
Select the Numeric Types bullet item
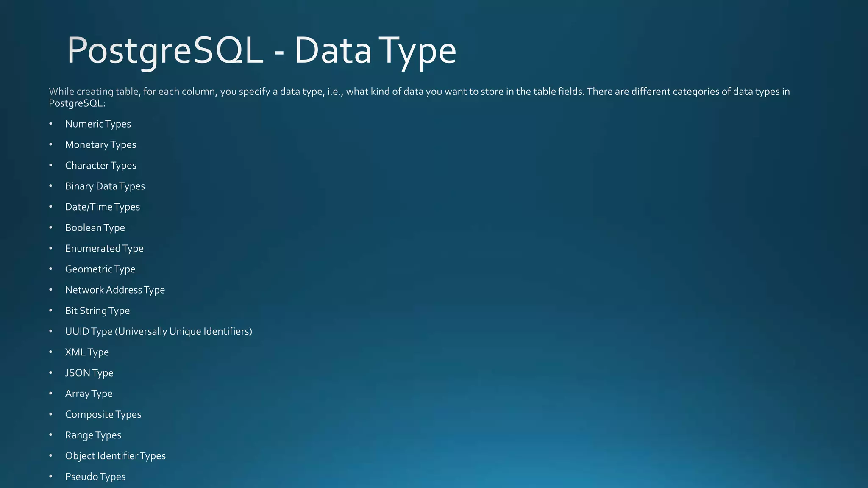(x=98, y=124)
